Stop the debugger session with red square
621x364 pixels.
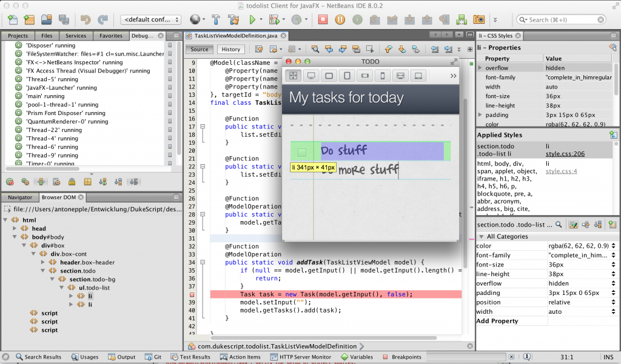[323, 19]
